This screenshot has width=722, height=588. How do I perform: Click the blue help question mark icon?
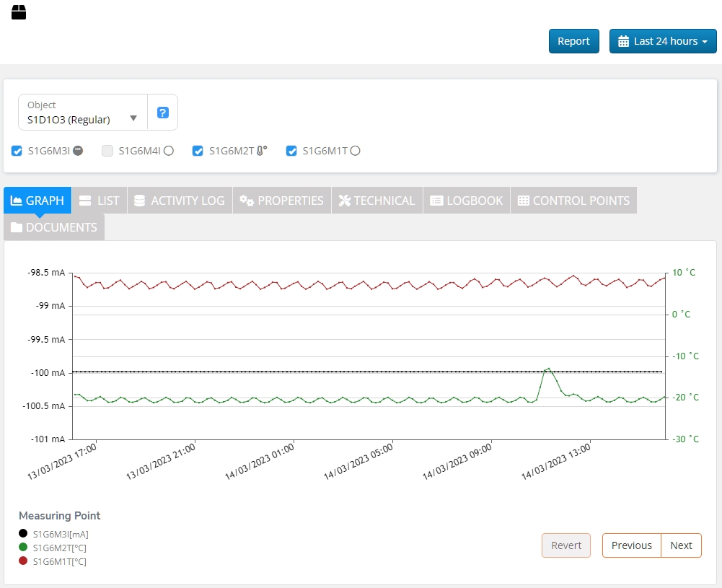click(163, 113)
